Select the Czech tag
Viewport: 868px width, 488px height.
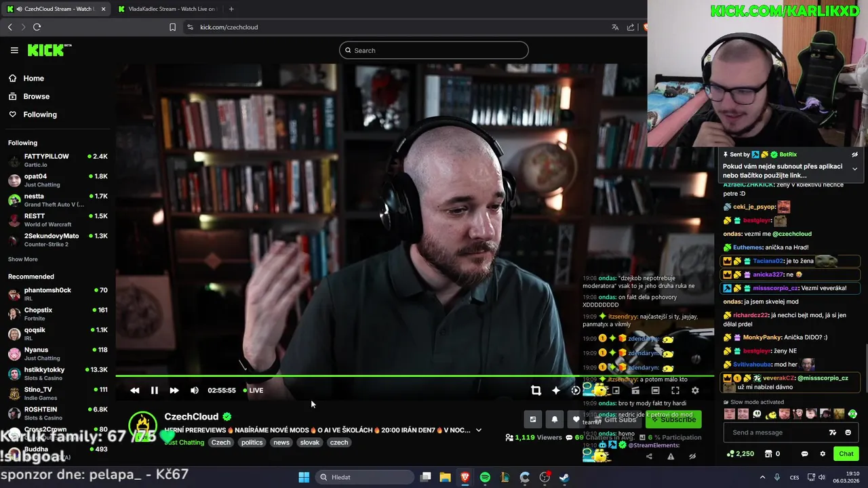coord(221,443)
